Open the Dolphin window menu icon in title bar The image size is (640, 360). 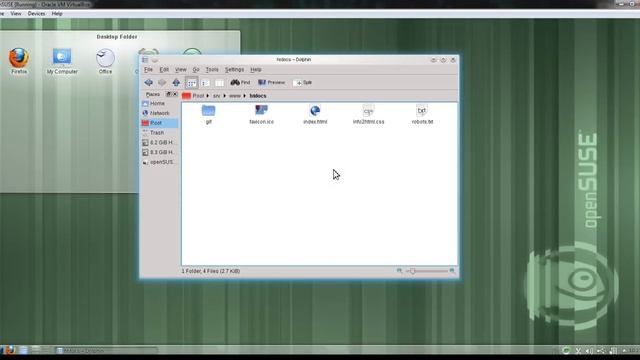145,60
